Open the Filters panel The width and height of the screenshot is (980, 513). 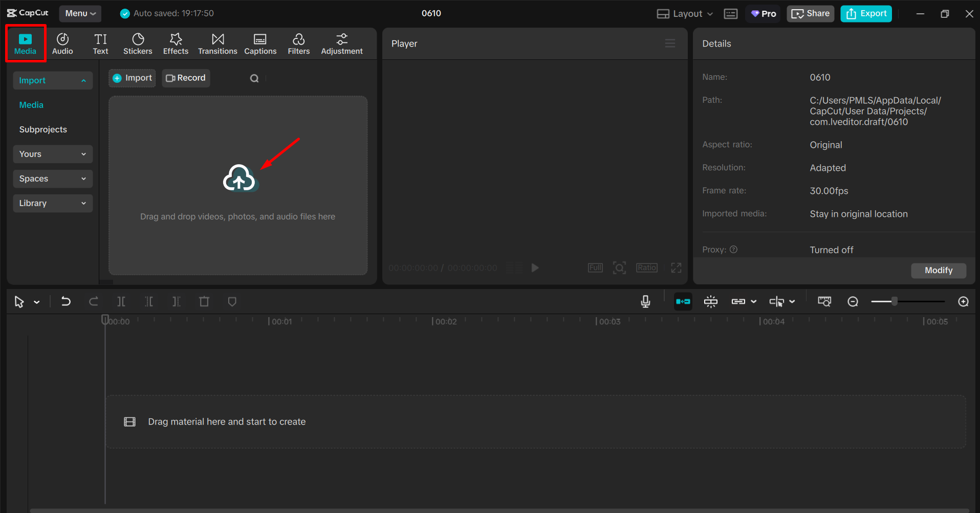tap(298, 43)
